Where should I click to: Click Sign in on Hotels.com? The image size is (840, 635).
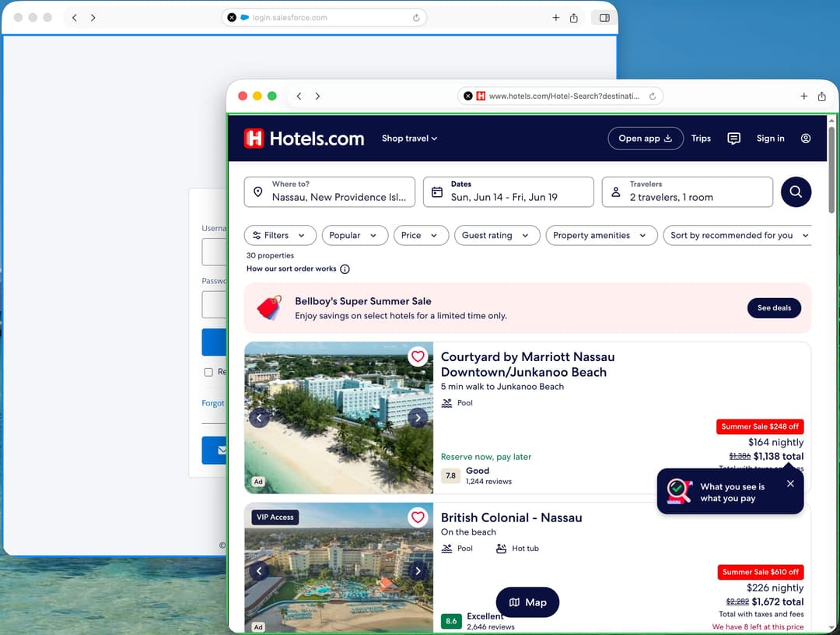tap(770, 139)
